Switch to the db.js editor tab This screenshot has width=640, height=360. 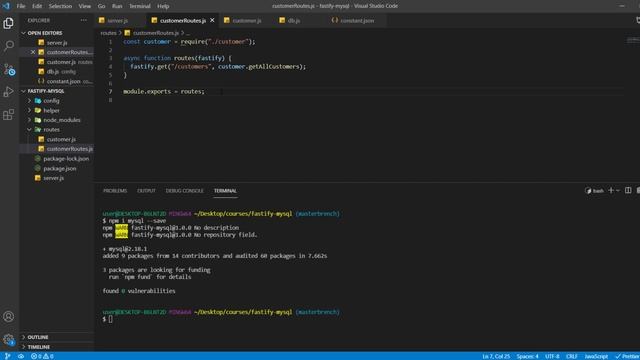(293, 20)
